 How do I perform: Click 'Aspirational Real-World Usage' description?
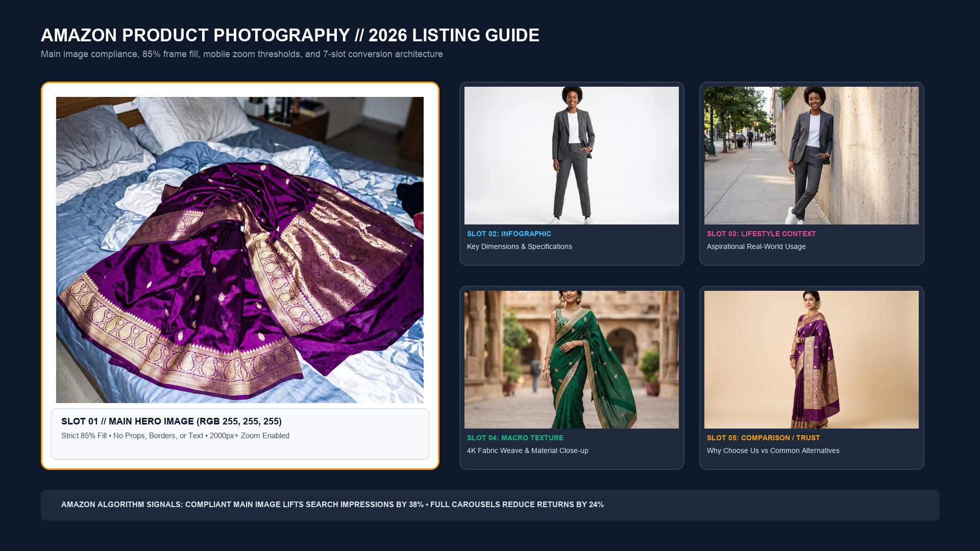756,246
